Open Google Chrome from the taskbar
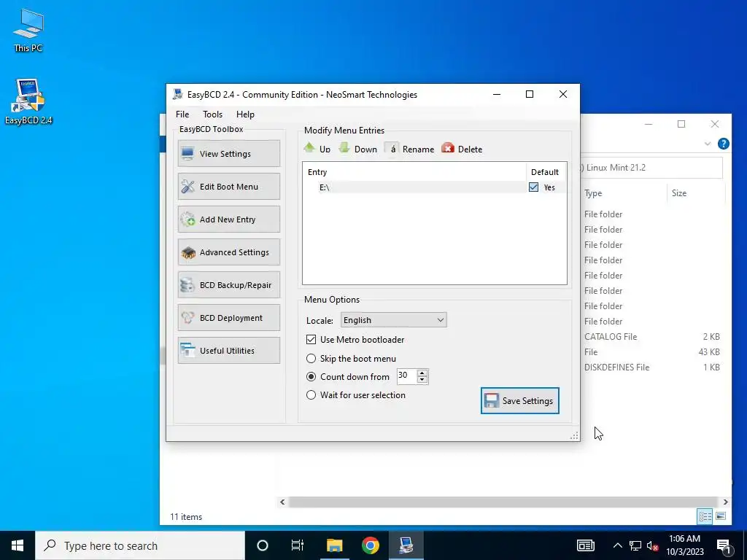The image size is (747, 560). (370, 545)
